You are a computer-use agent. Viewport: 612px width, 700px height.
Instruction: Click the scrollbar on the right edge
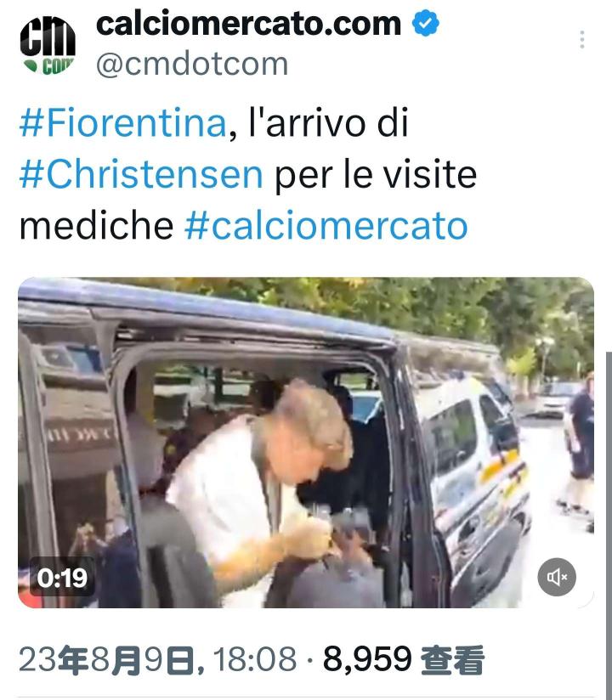(609, 524)
